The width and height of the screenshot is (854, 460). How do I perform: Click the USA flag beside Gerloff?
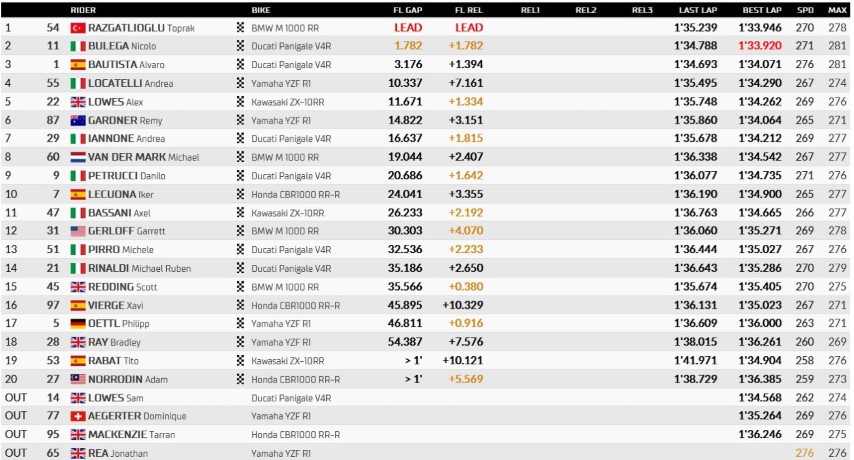pos(78,231)
